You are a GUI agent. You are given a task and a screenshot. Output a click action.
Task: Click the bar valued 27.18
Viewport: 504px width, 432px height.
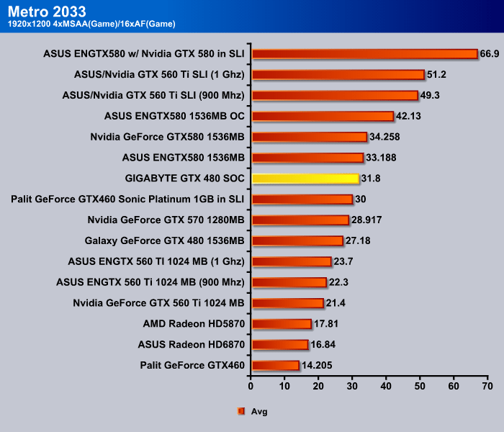point(297,241)
